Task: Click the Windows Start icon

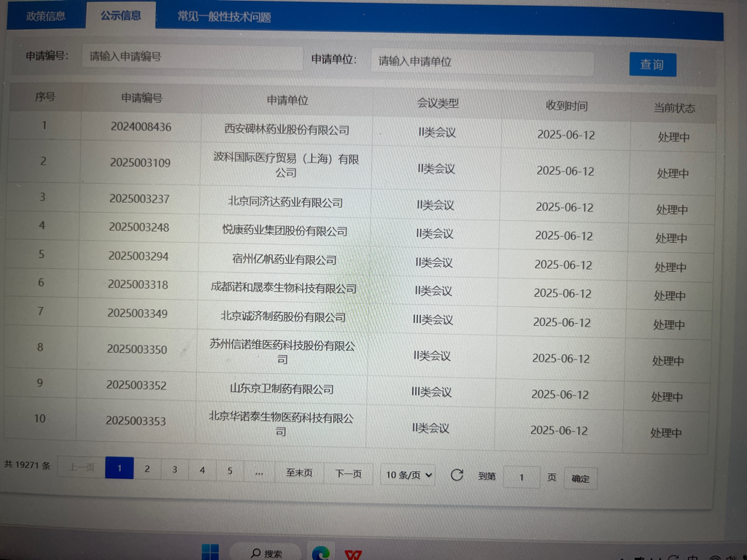Action: 210,553
